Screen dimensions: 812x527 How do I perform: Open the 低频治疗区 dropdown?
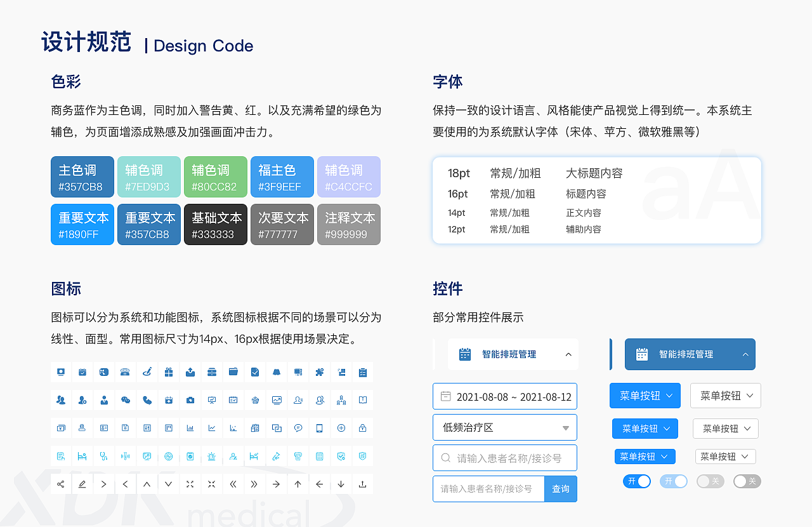tap(504, 427)
